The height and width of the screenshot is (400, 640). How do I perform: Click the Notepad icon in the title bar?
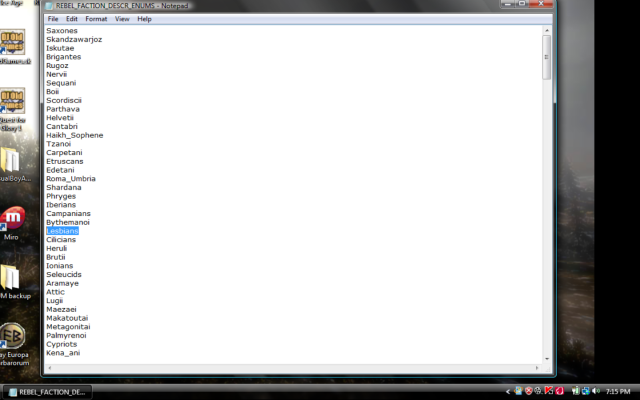point(49,6)
